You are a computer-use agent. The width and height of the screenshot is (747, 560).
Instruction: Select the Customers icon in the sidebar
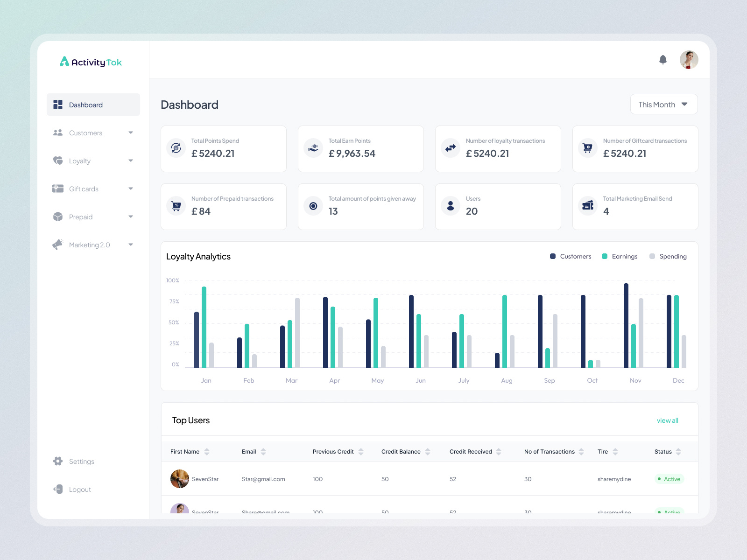pyautogui.click(x=58, y=133)
